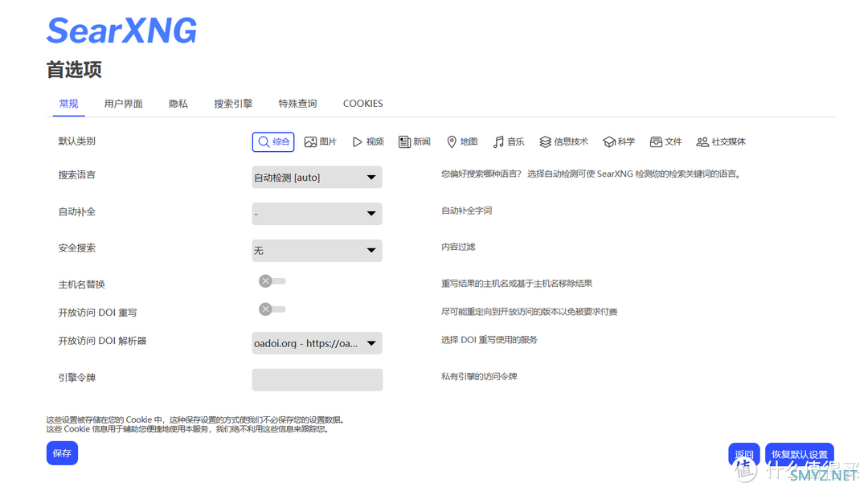The image size is (868, 491).
Task: Select the 信息技术 IT category
Action: point(563,141)
